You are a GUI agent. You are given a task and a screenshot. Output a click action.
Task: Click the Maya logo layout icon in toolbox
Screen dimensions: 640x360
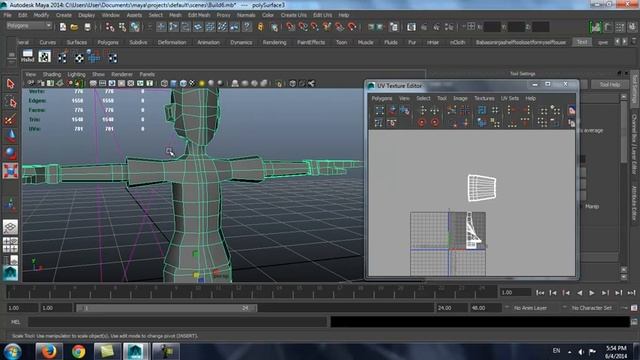pyautogui.click(x=10, y=272)
